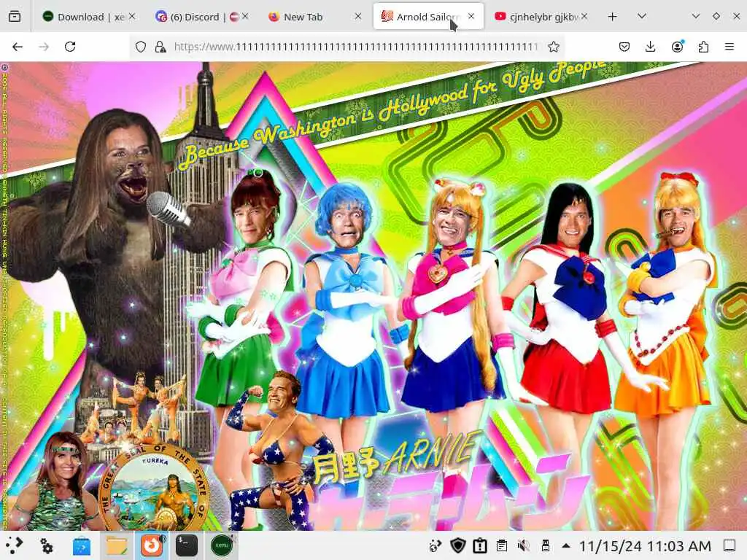Expand the hidden system tray icons arrow
This screenshot has height=560, width=747.
coord(565,545)
